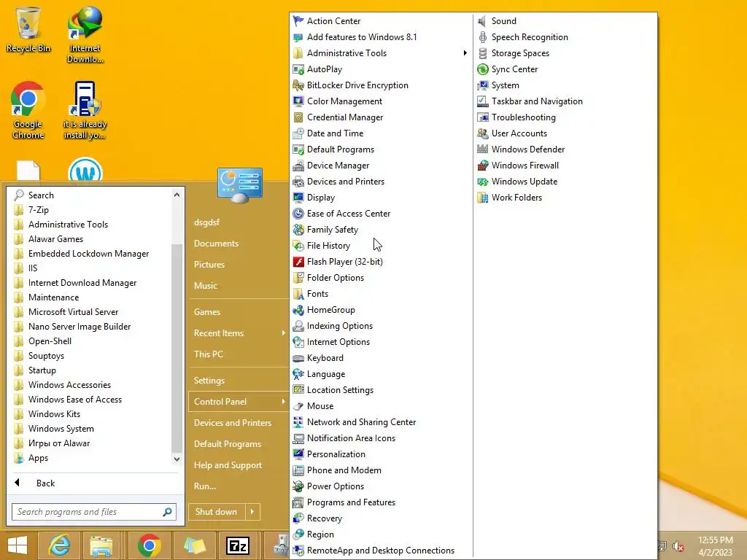Viewport: 747px width, 560px height.
Task: Click the Speech Recognition microphone icon
Action: coord(483,37)
